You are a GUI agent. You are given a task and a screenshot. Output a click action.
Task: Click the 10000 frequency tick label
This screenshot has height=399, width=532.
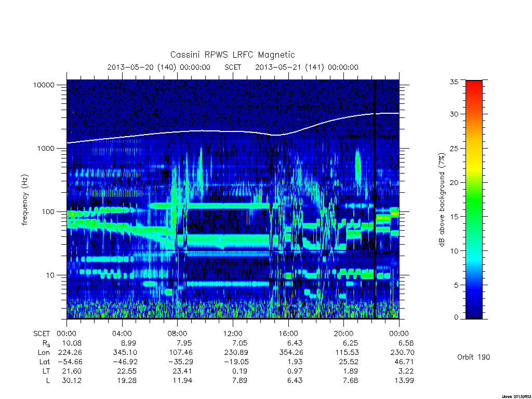tap(44, 85)
